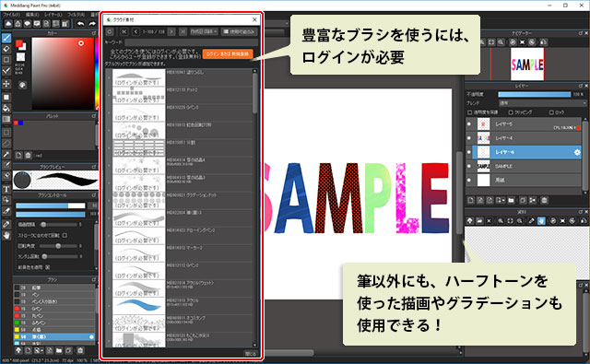Toggle visibility of レイヤー4
This screenshot has width=590, height=364.
pos(469,138)
